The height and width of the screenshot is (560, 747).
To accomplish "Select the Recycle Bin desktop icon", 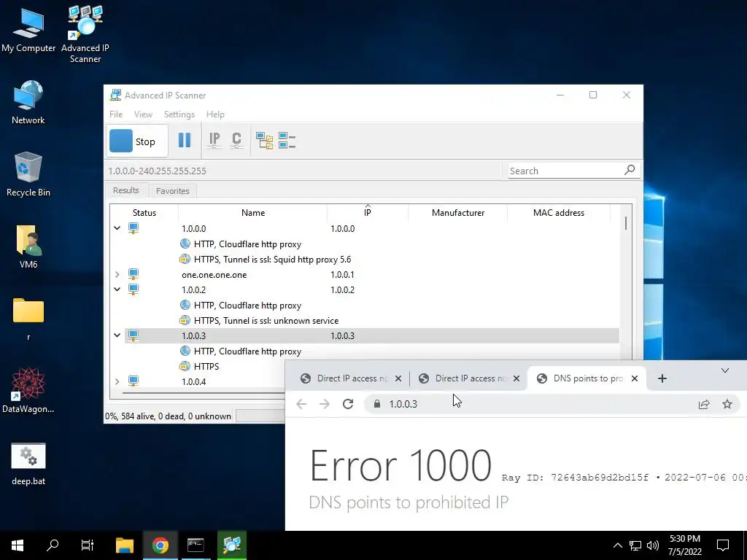I will click(x=28, y=174).
